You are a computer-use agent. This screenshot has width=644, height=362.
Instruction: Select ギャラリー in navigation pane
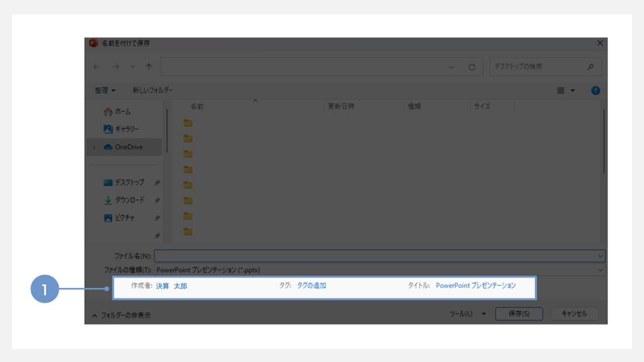[x=124, y=129]
